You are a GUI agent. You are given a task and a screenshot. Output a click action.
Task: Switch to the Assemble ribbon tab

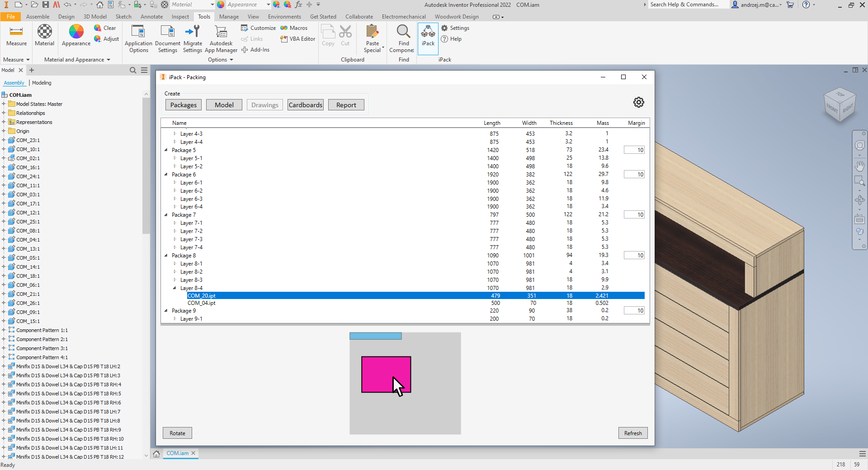[38, 17]
